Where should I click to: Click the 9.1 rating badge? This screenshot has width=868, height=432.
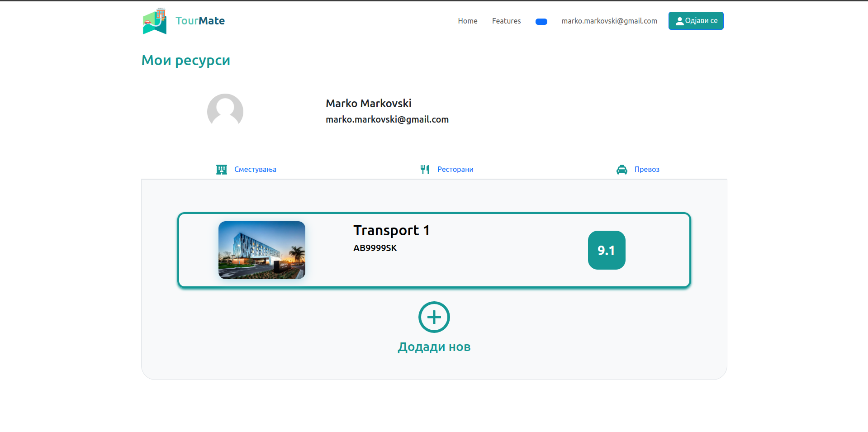[606, 250]
